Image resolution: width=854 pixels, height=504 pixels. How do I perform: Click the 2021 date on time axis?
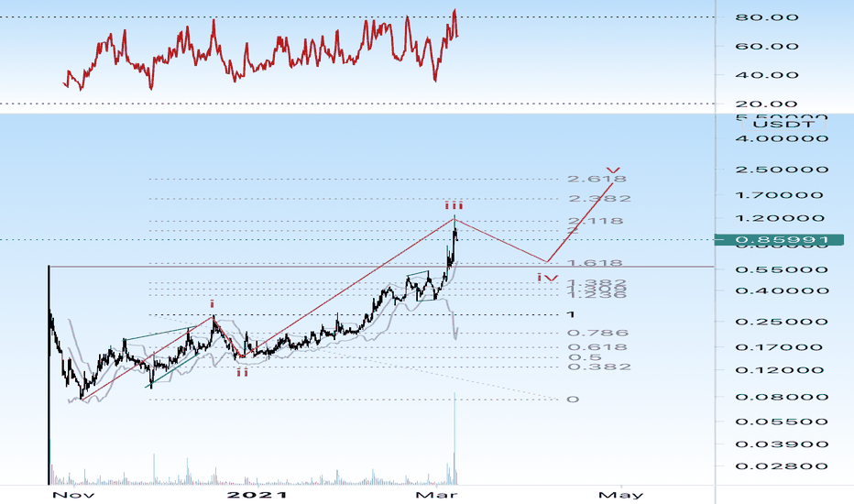tap(257, 495)
